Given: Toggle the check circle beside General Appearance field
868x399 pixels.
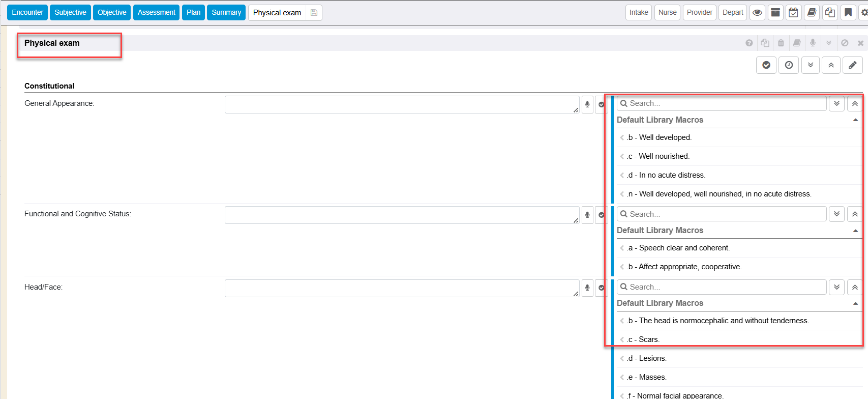Looking at the screenshot, I should (601, 104).
